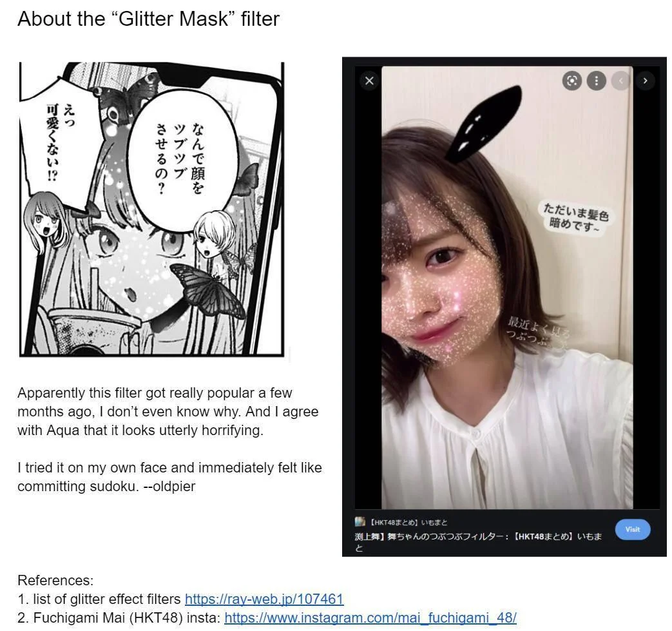Click the paragraph beginning Apparently this filter

168,411
